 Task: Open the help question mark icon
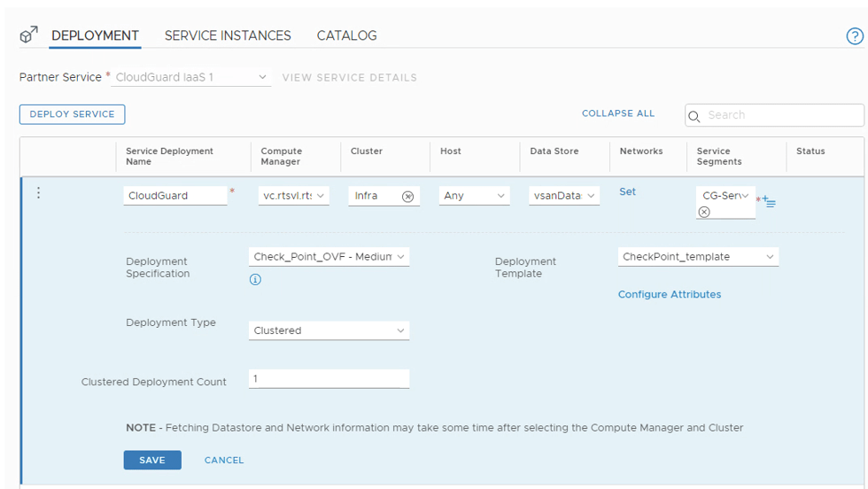coord(854,36)
